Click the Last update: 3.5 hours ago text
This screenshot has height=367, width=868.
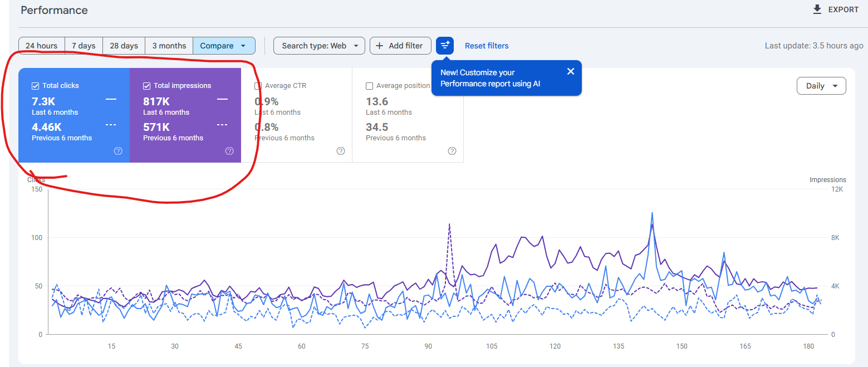[x=814, y=46]
